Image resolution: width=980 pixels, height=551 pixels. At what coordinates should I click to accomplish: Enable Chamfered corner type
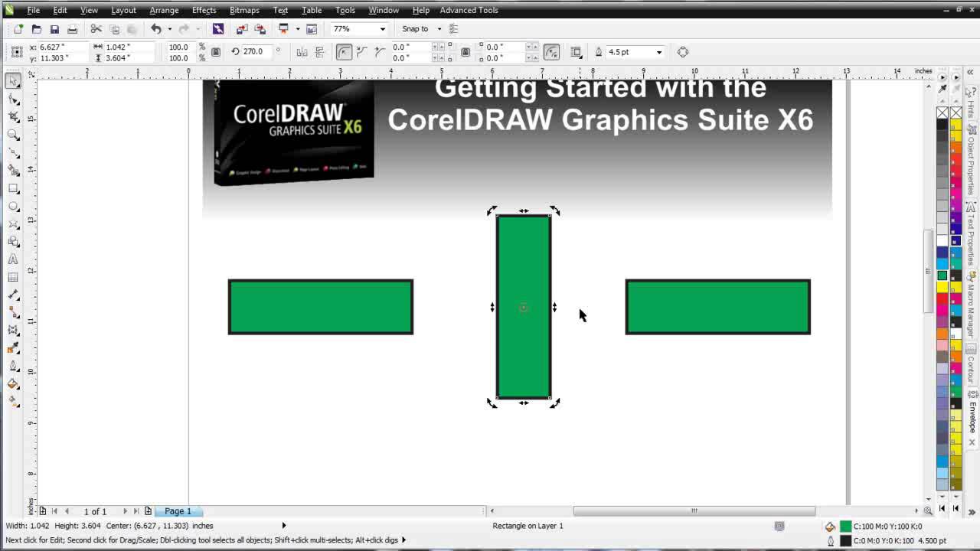click(380, 52)
